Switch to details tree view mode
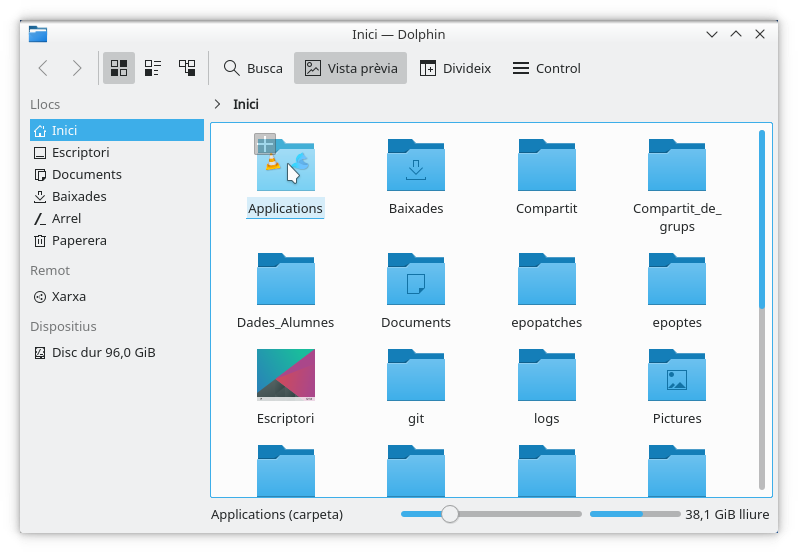The height and width of the screenshot is (553, 798). coord(187,68)
